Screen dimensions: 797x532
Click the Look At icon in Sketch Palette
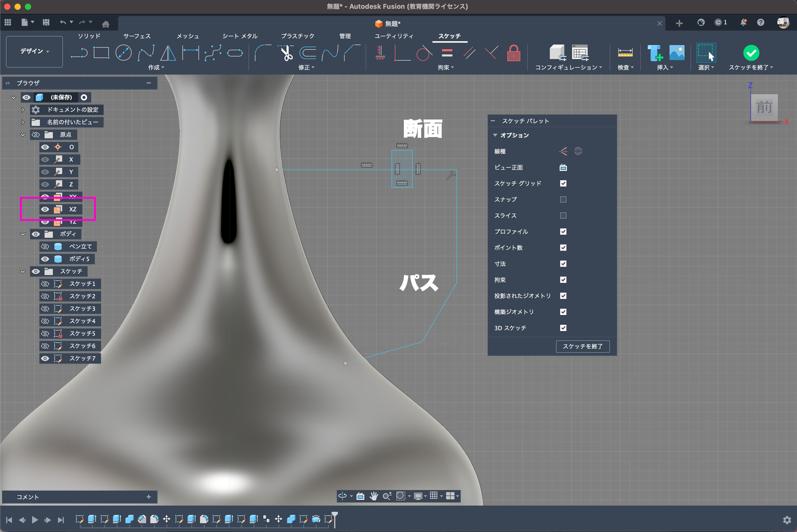563,168
